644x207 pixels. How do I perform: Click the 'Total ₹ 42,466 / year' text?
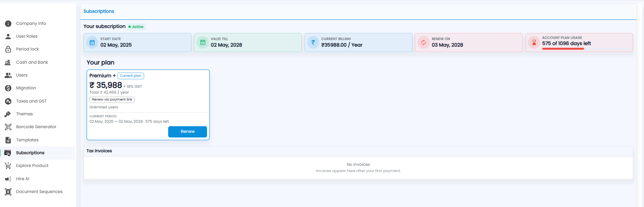pos(109,92)
